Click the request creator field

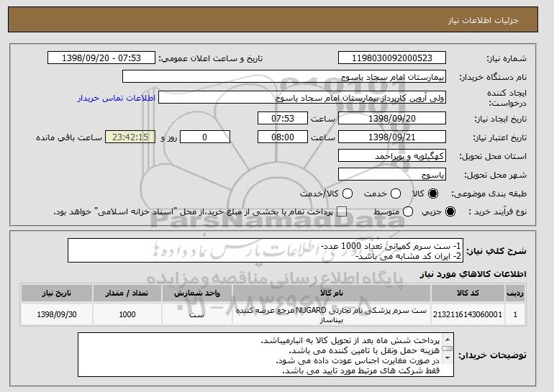302,98
